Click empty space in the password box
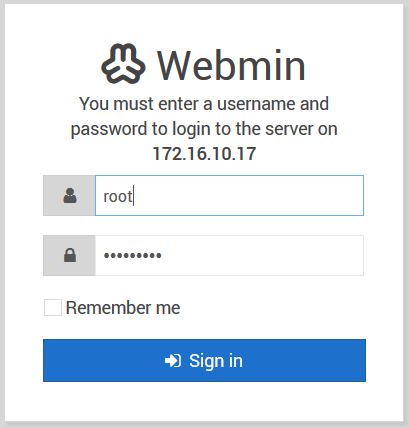410x428 pixels. [262, 255]
